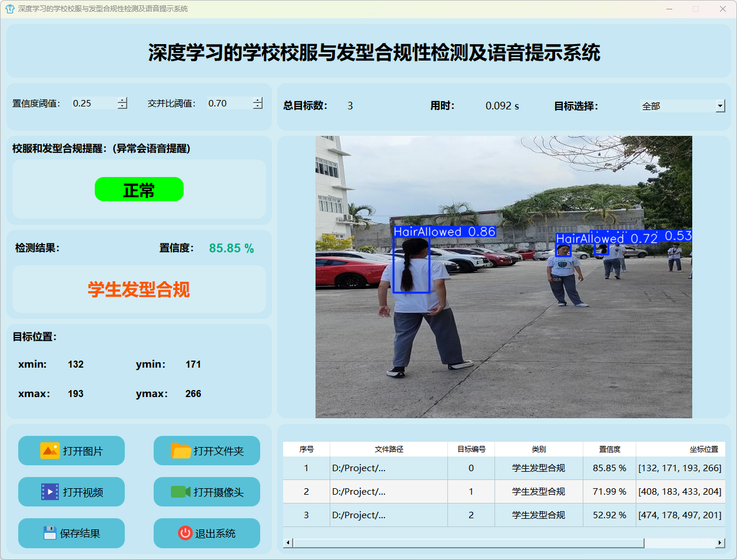The image size is (737, 560).
Task: Click the floppy disk save icon
Action: [x=50, y=533]
